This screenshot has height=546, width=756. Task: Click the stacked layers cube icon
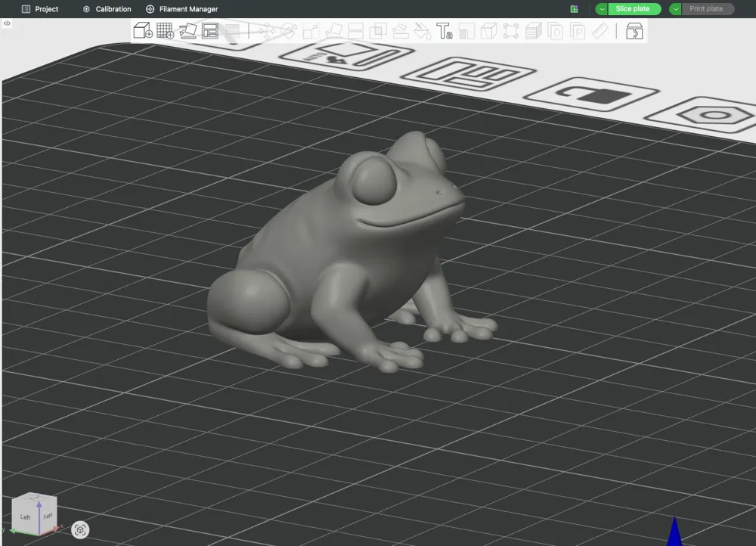(x=533, y=31)
